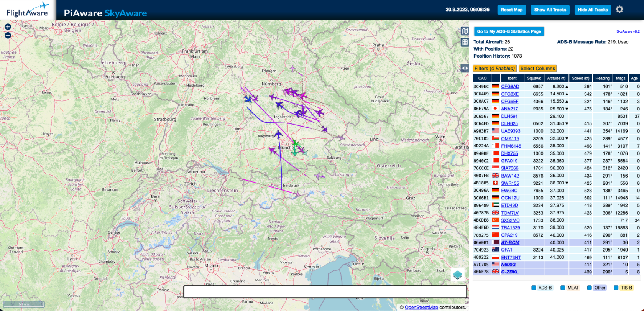Open flight CFG8AD link
The width and height of the screenshot is (644, 311).
(x=510, y=86)
